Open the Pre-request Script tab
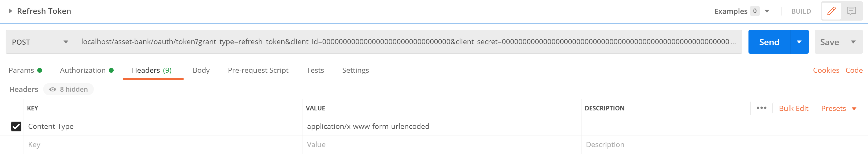This screenshot has height=154, width=868. (x=258, y=70)
